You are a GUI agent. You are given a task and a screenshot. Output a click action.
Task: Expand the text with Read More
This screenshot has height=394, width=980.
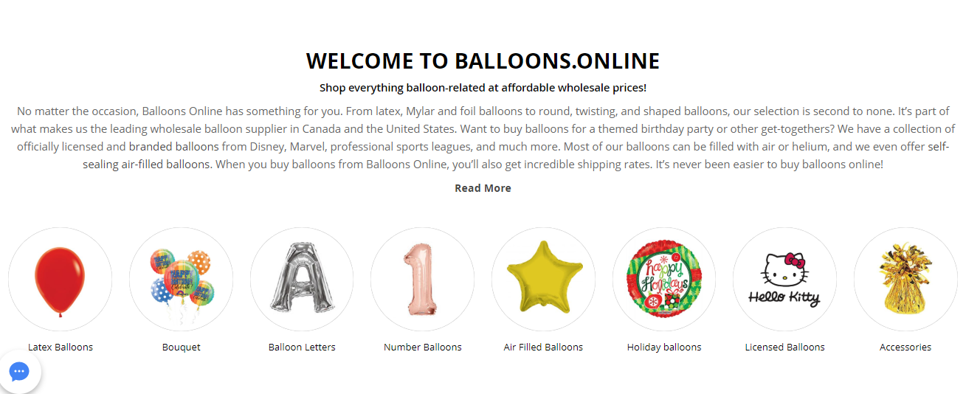(483, 188)
